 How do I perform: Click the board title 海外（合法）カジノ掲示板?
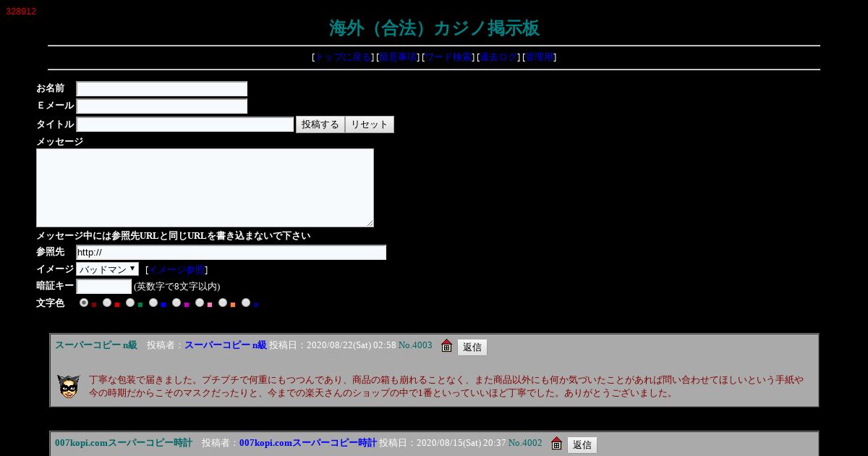(x=434, y=28)
